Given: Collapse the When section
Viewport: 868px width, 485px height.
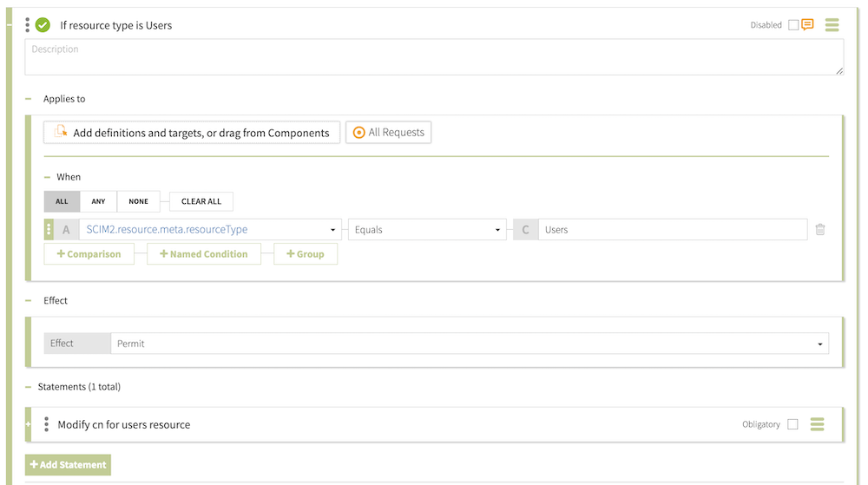Looking at the screenshot, I should (47, 177).
